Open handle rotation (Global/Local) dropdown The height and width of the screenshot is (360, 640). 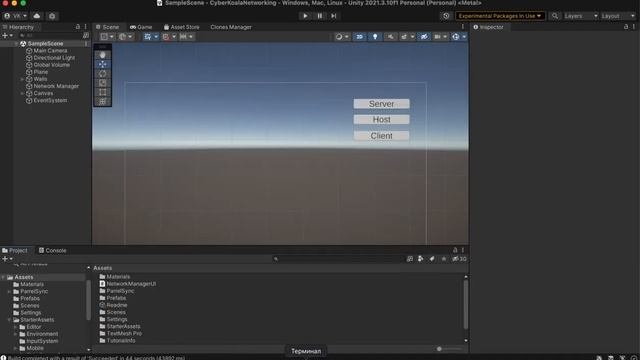126,37
